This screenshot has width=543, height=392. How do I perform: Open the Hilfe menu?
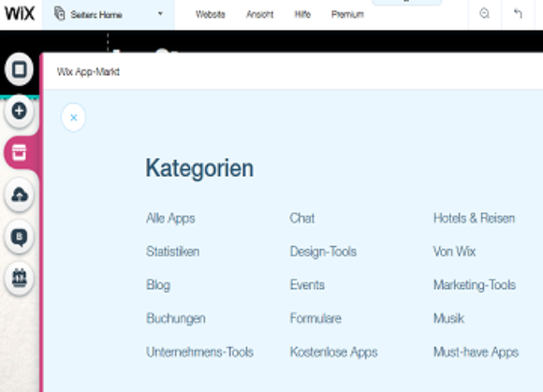[302, 14]
